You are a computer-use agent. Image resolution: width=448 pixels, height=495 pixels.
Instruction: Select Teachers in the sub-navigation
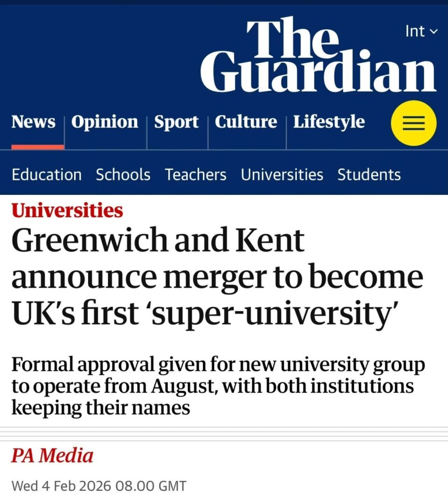196,174
